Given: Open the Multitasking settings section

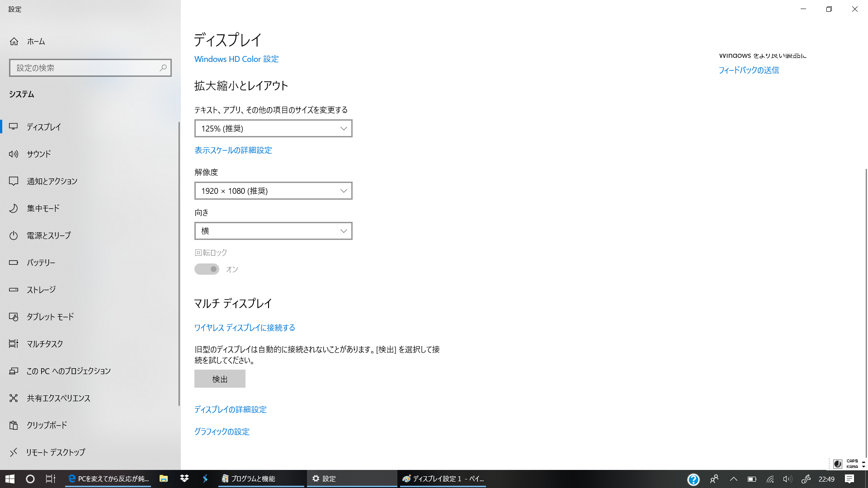Looking at the screenshot, I should 44,344.
